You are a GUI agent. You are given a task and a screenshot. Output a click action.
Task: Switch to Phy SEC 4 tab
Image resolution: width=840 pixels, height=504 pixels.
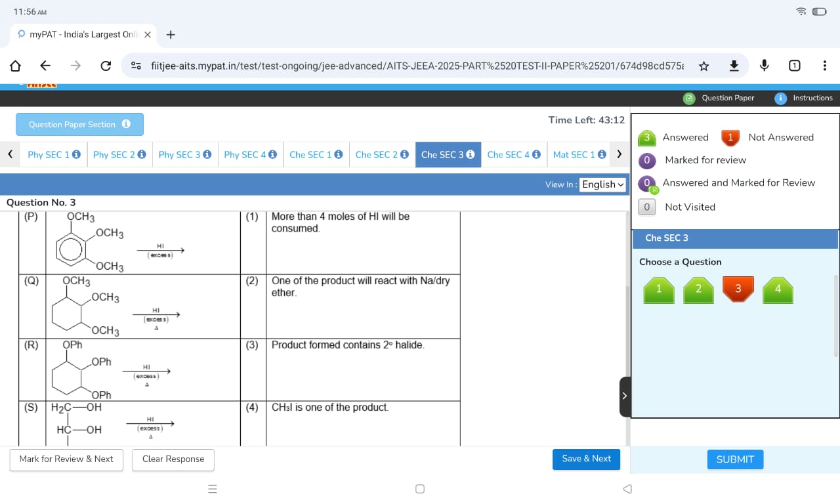(x=251, y=154)
